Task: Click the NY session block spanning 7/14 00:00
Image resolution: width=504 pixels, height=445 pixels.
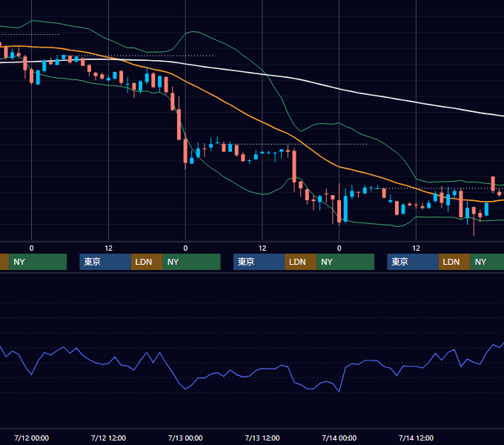Action: (x=345, y=262)
